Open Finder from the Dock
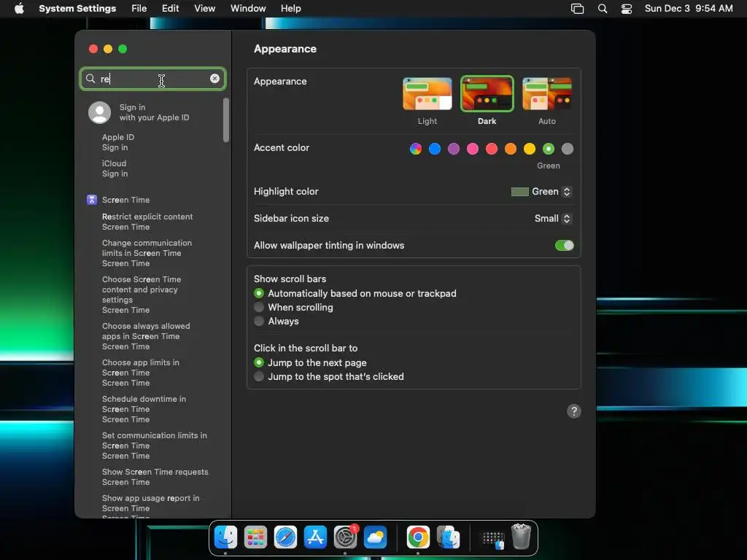The height and width of the screenshot is (560, 747). [x=226, y=537]
